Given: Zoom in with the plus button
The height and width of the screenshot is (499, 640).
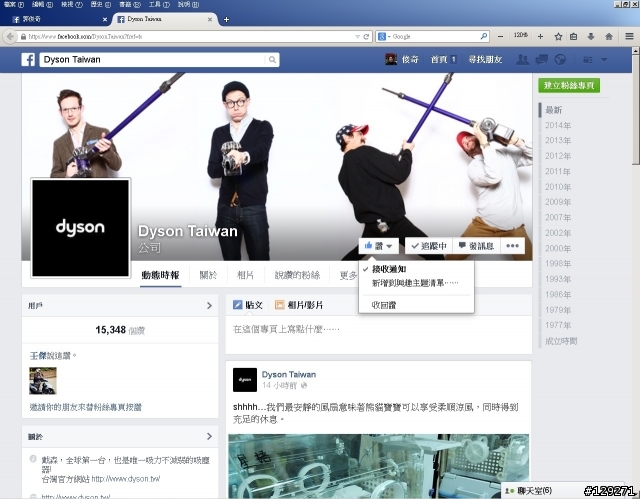Looking at the screenshot, I should (x=540, y=37).
